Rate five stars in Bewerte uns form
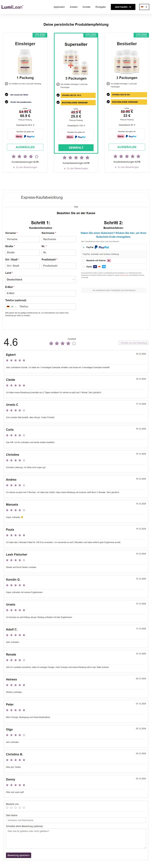The width and height of the screenshot is (152, 868). click(x=24, y=807)
